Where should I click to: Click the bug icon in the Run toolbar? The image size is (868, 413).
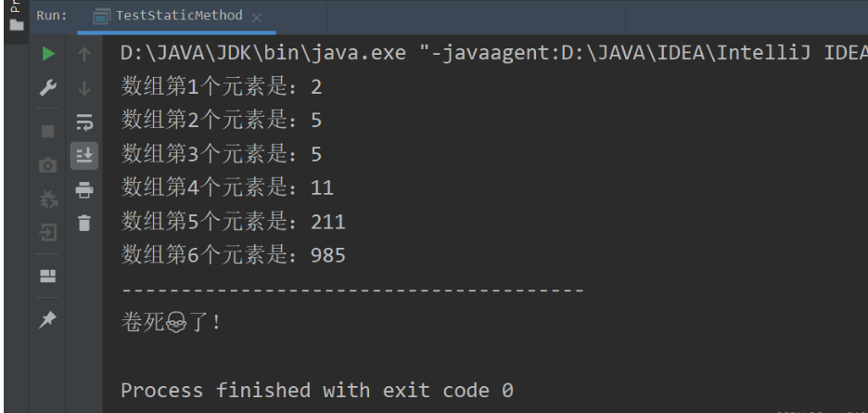[49, 197]
